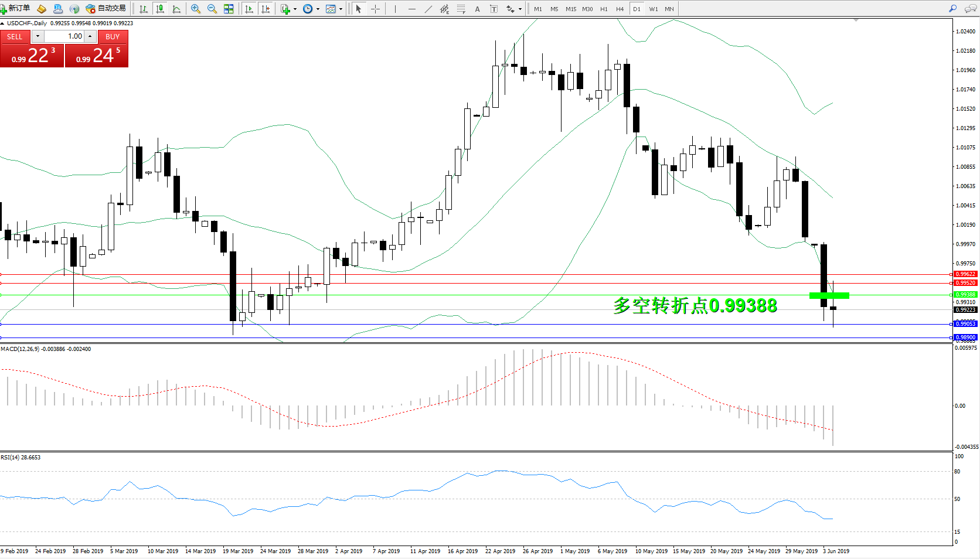The width and height of the screenshot is (980, 559).
Task: Switch to the W1 timeframe
Action: point(653,9)
